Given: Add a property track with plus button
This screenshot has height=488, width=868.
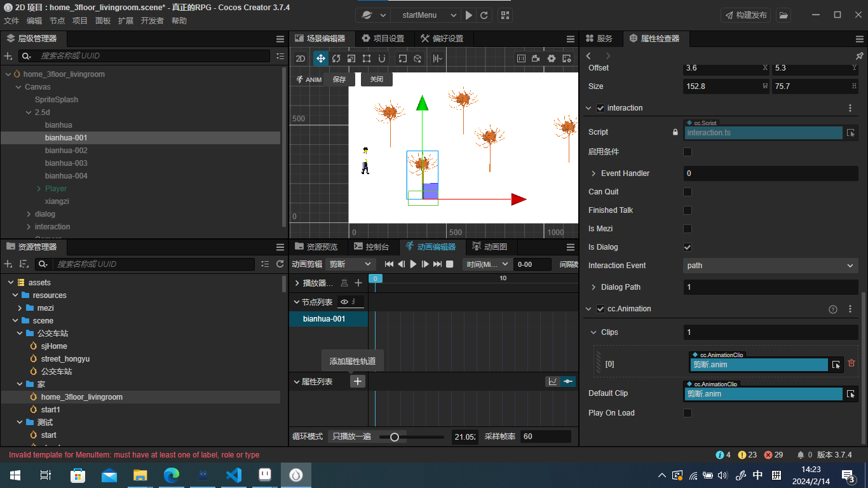Looking at the screenshot, I should (358, 381).
